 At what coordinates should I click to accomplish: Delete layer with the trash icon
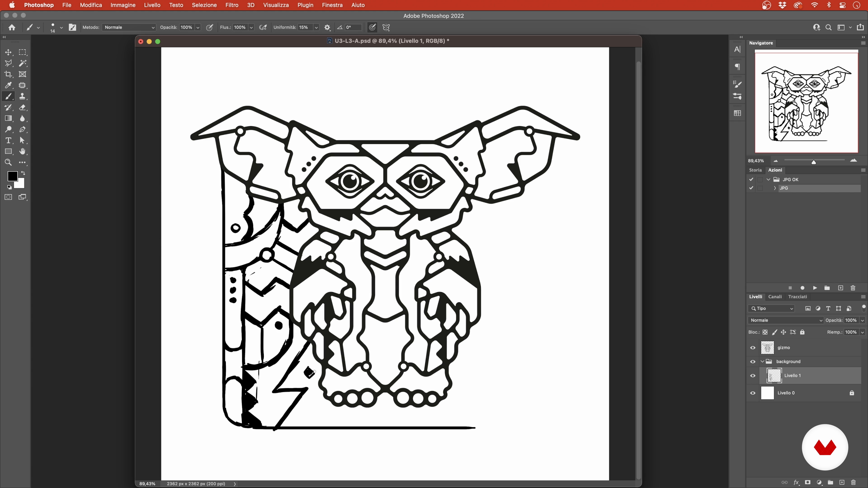(854, 482)
